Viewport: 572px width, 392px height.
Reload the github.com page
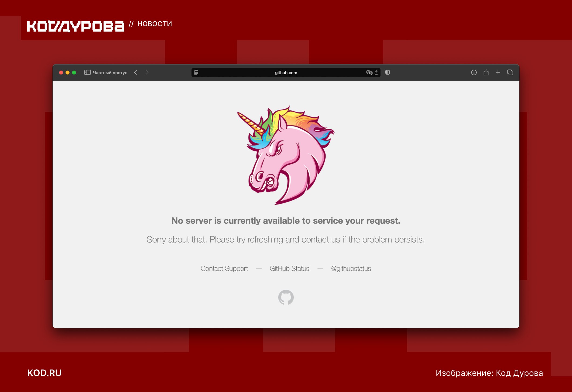click(x=376, y=73)
